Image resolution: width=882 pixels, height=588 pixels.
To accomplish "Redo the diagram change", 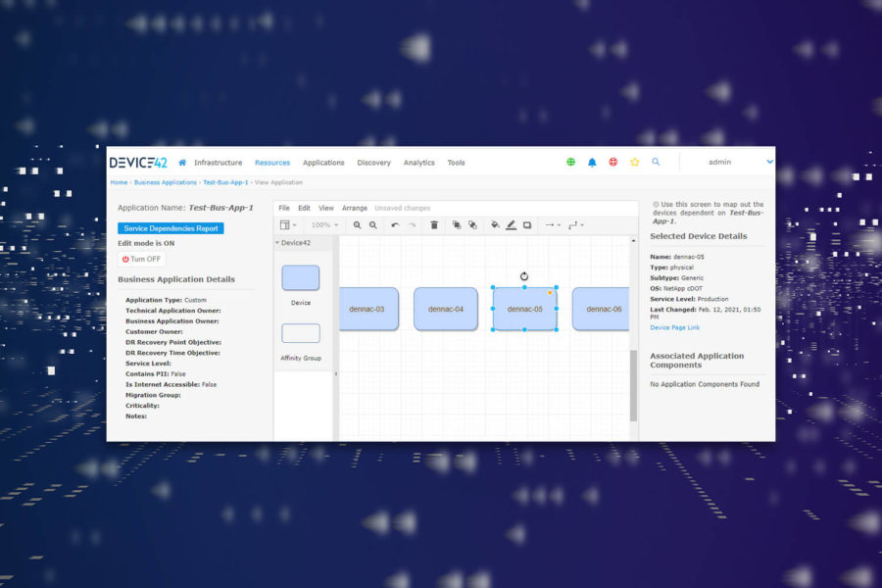I will click(x=412, y=225).
